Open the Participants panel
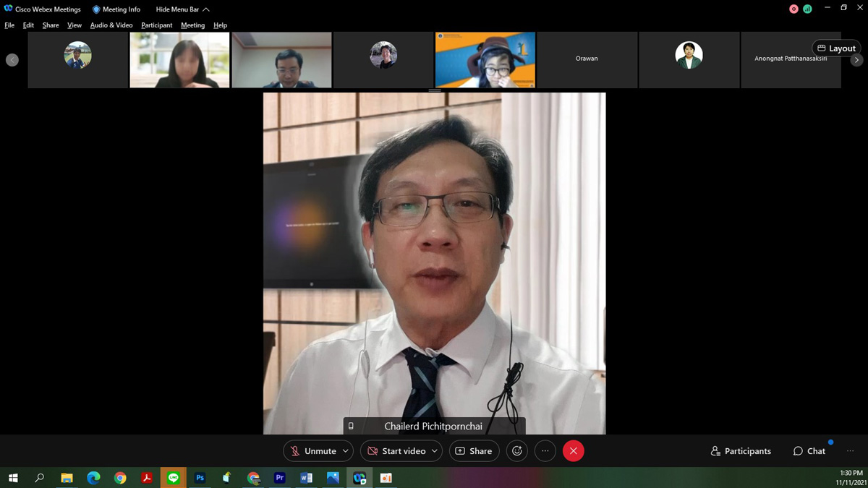This screenshot has height=488, width=868. [x=741, y=451]
